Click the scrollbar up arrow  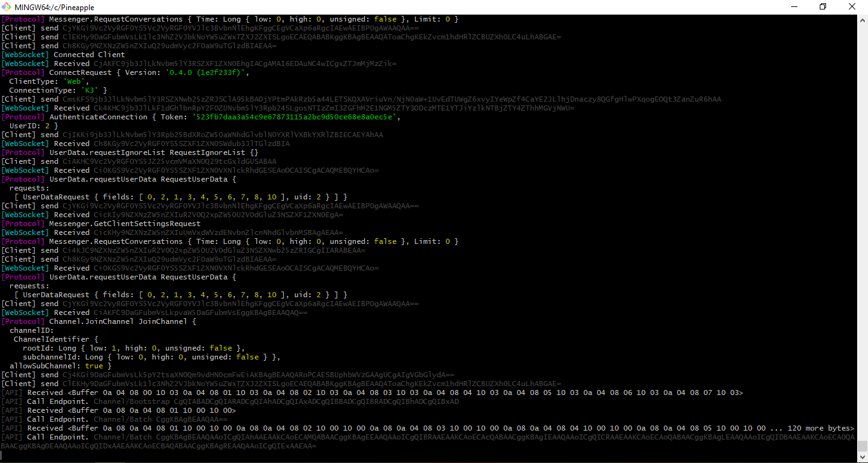pyautogui.click(x=862, y=19)
